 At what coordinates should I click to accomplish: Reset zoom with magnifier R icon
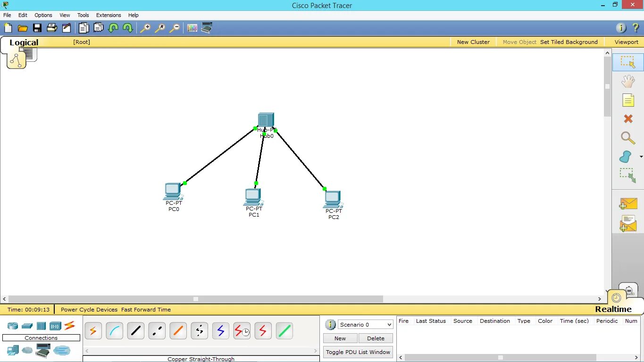pyautogui.click(x=160, y=28)
